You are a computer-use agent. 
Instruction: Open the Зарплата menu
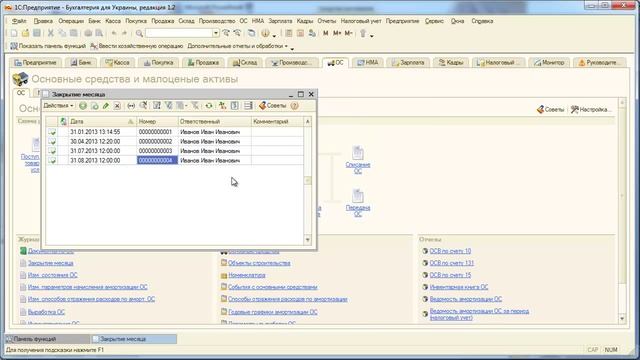280,21
